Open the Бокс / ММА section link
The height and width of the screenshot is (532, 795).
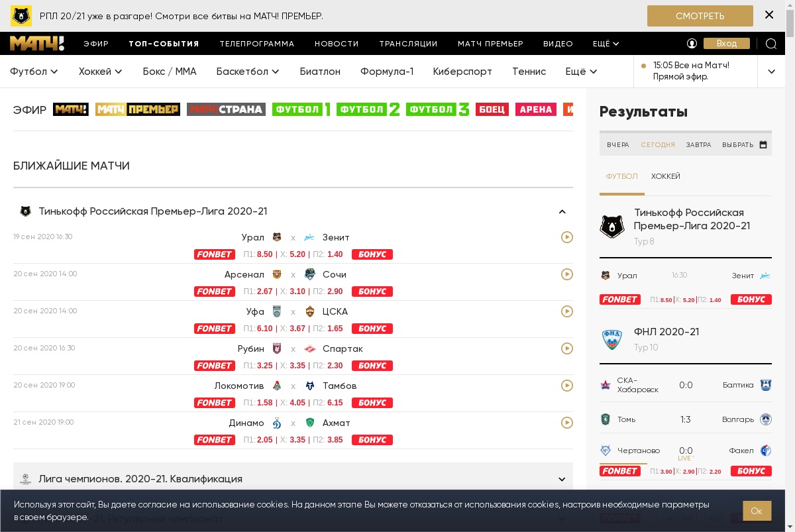click(170, 72)
